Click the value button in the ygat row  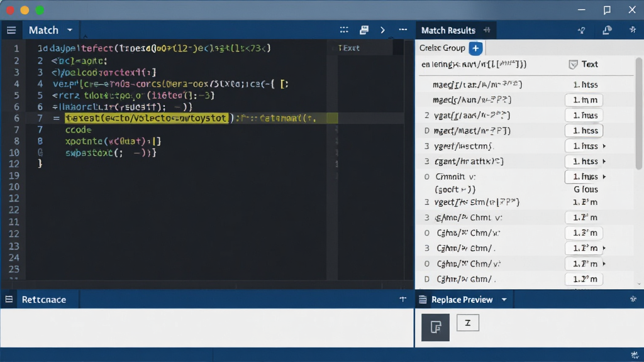[584, 116]
